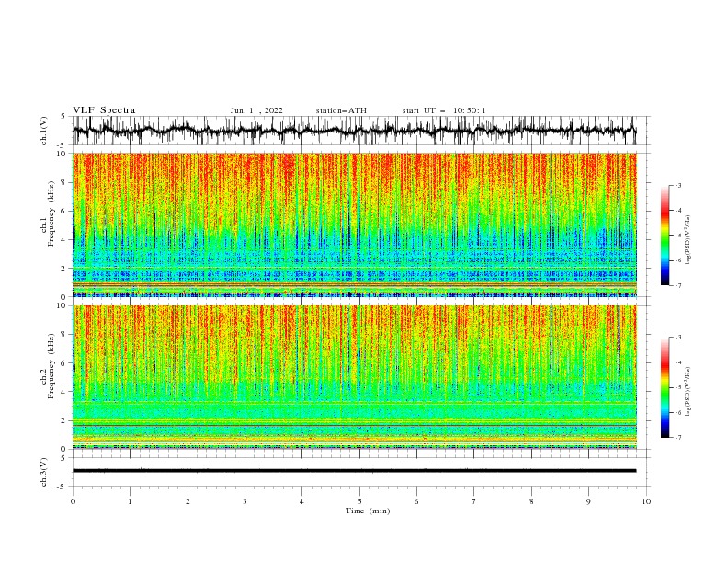Screen dimensions: 728x563
Task: Click time axis tick label '10'
Action: click(646, 501)
